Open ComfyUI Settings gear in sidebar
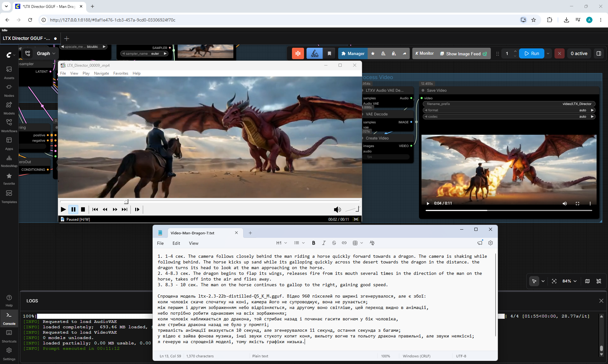This screenshot has height=364, width=608. [9, 354]
